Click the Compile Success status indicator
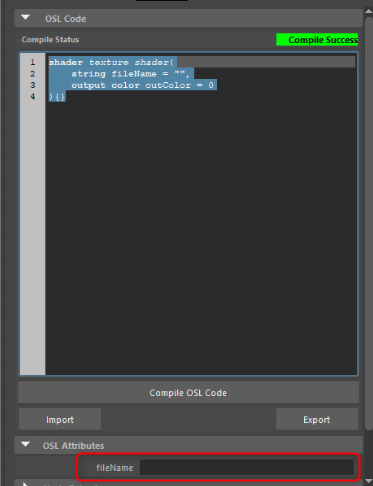Viewport: 373px width, 486px height. click(x=317, y=40)
